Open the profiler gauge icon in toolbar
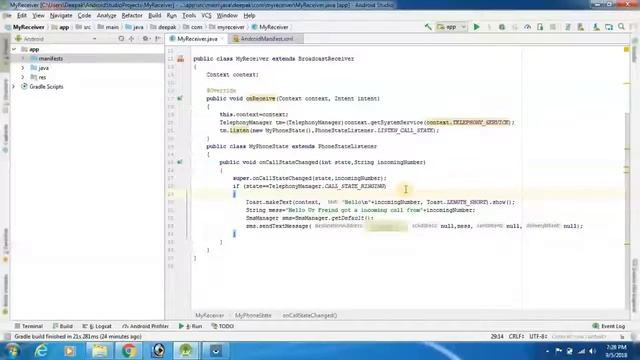The height and width of the screenshot is (360, 640). click(x=527, y=27)
